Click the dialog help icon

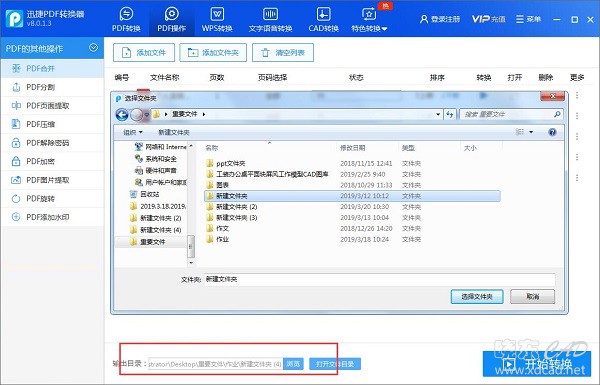pyautogui.click(x=552, y=132)
